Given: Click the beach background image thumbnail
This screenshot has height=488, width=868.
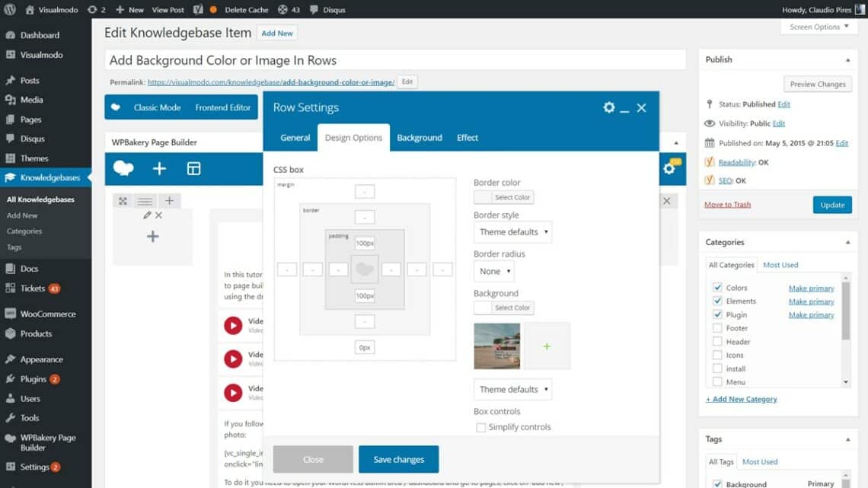Looking at the screenshot, I should (x=496, y=346).
